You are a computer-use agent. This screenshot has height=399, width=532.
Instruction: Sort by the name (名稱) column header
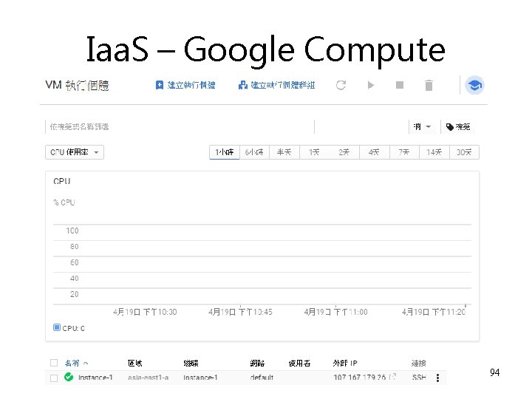[76, 363]
